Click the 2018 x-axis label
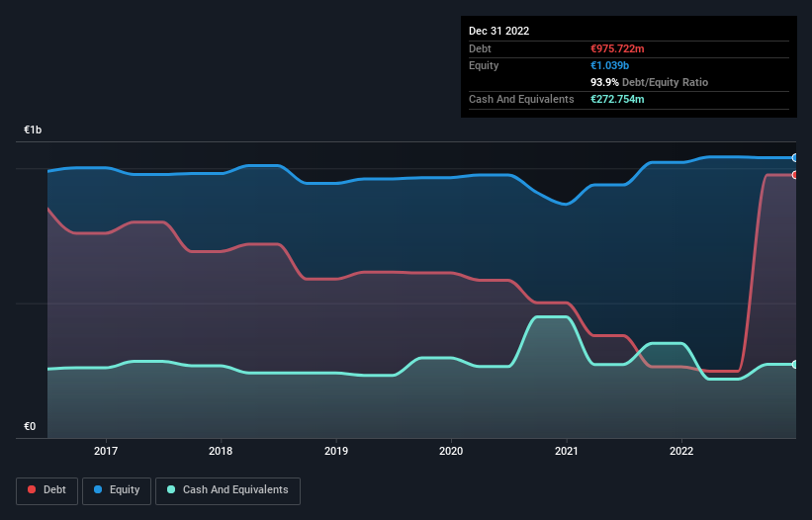The height and width of the screenshot is (520, 812). pyautogui.click(x=221, y=451)
